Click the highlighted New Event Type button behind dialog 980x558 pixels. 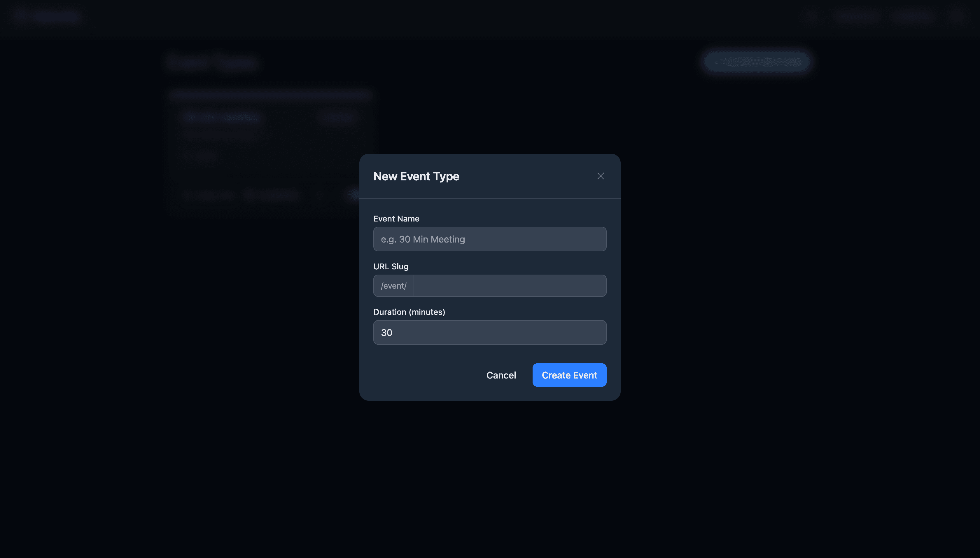tap(756, 62)
